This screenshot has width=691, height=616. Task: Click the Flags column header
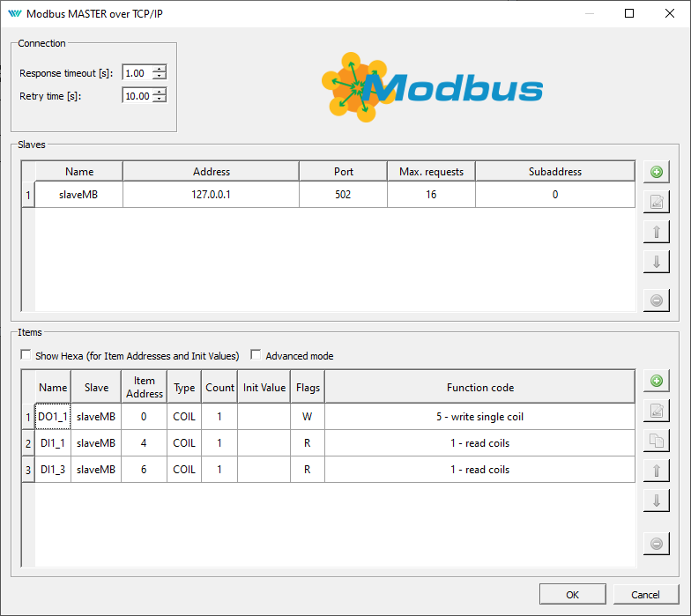click(x=308, y=387)
